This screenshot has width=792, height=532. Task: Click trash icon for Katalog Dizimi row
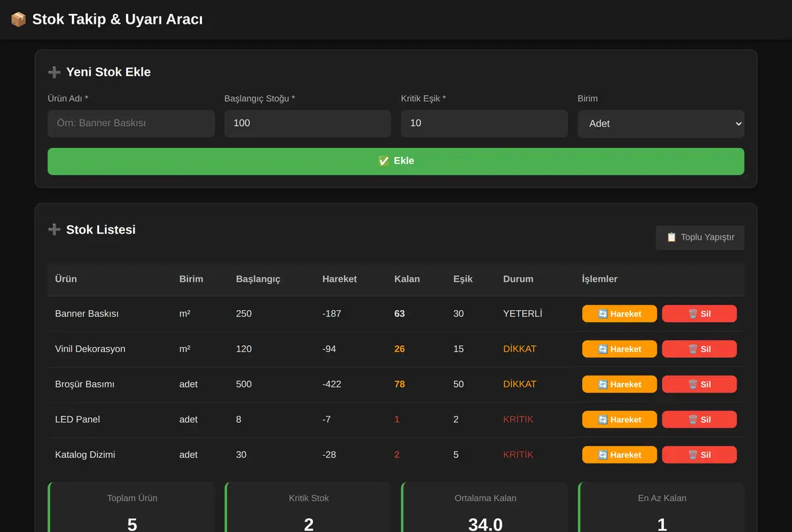(693, 455)
